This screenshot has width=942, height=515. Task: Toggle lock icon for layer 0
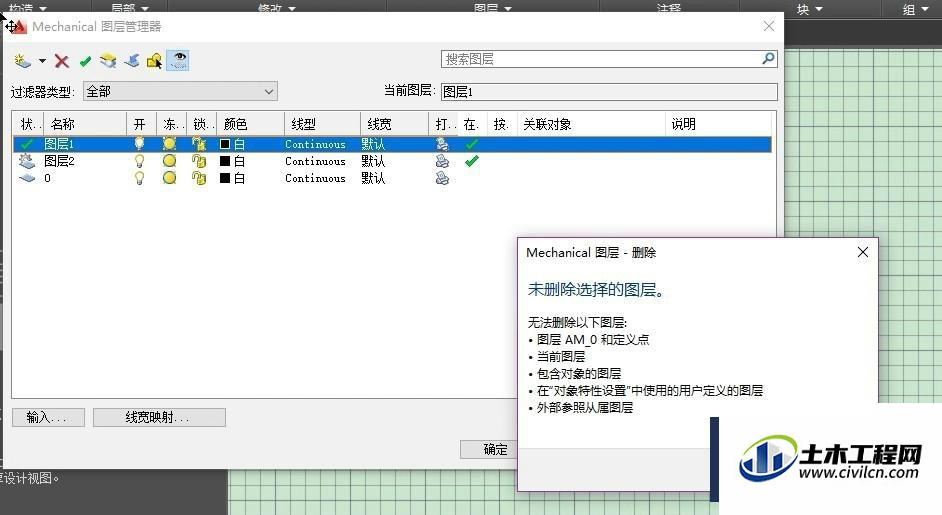coord(199,178)
